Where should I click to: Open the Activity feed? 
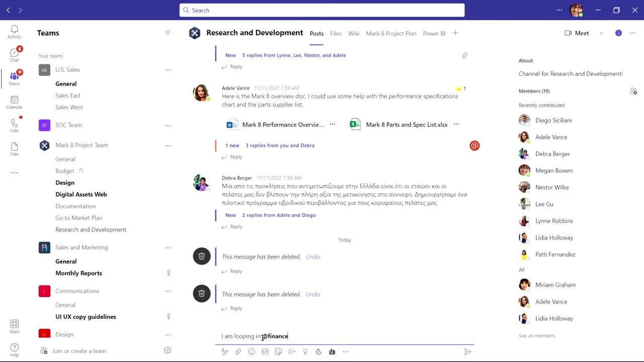point(14,32)
